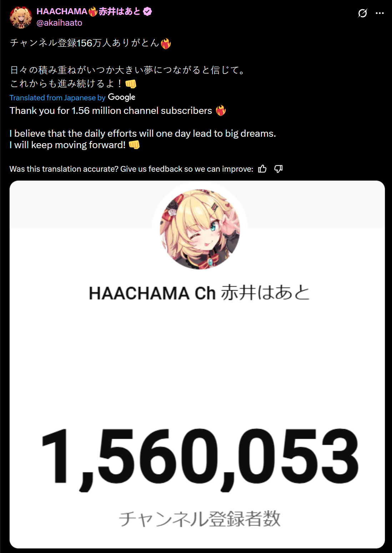The image size is (392, 553).
Task: Click the HAACHAMA 赤井はあと display name
Action: 89,11
